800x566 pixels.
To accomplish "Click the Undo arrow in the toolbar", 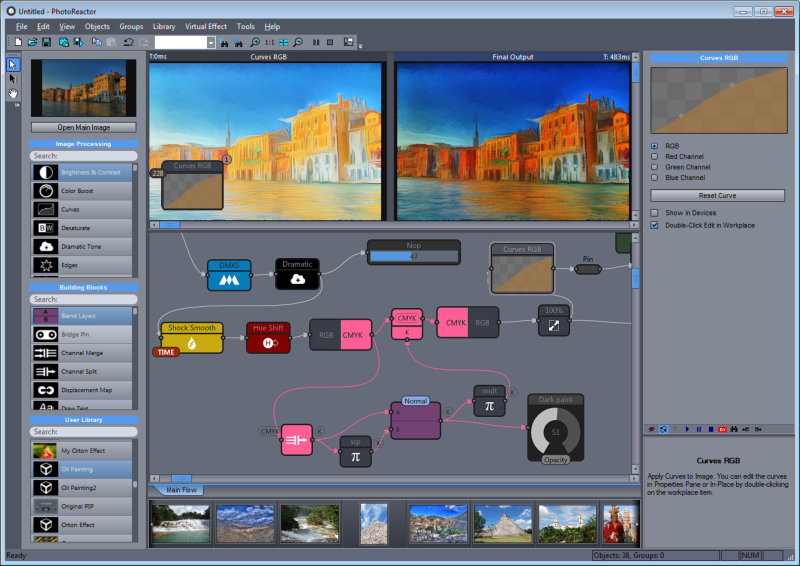I will 128,42.
